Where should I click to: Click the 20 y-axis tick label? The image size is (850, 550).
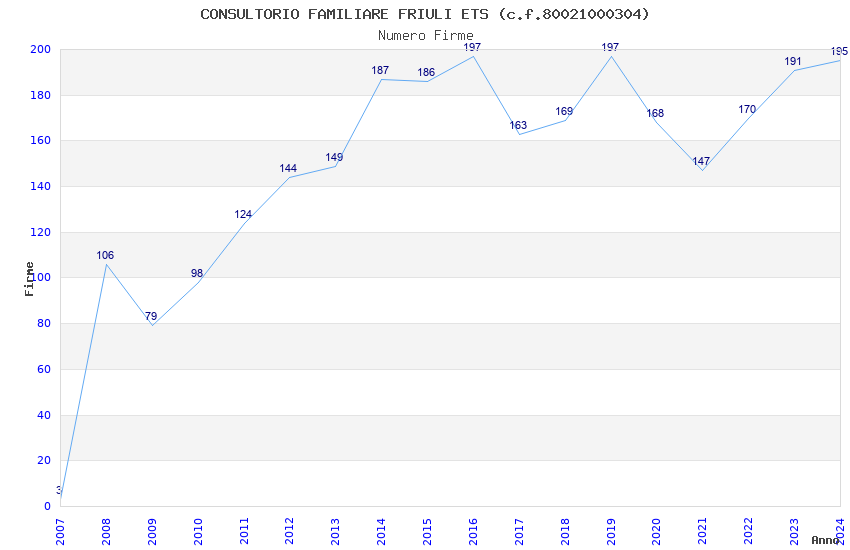coord(43,461)
